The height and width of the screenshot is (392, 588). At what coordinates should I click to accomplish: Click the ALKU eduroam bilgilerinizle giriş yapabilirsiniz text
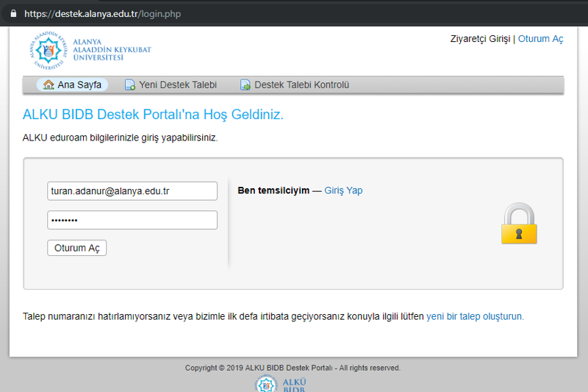(120, 138)
